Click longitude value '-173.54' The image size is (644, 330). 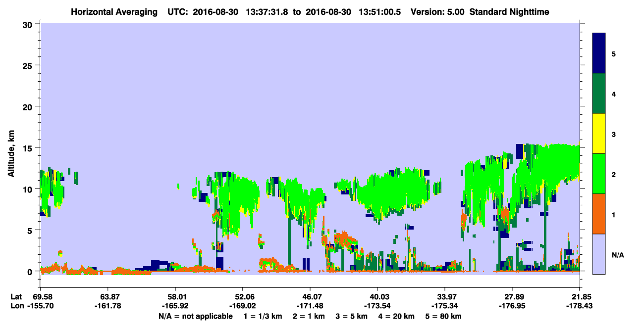(377, 306)
